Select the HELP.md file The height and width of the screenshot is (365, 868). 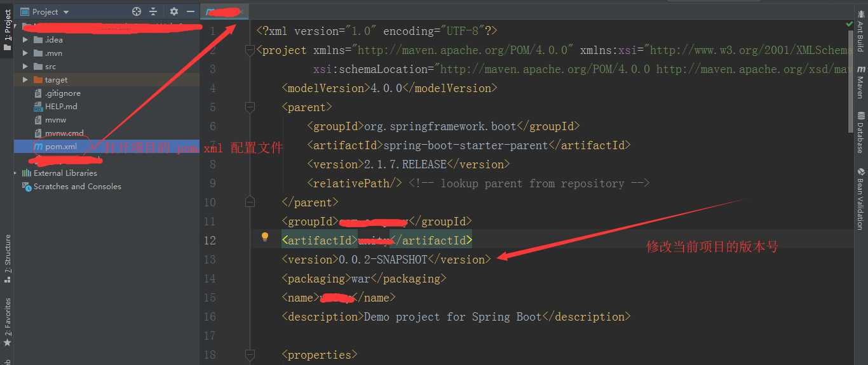[x=61, y=106]
